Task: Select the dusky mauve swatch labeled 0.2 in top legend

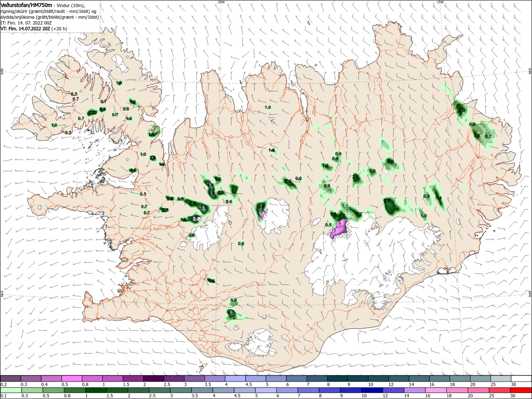Action: [10, 379]
